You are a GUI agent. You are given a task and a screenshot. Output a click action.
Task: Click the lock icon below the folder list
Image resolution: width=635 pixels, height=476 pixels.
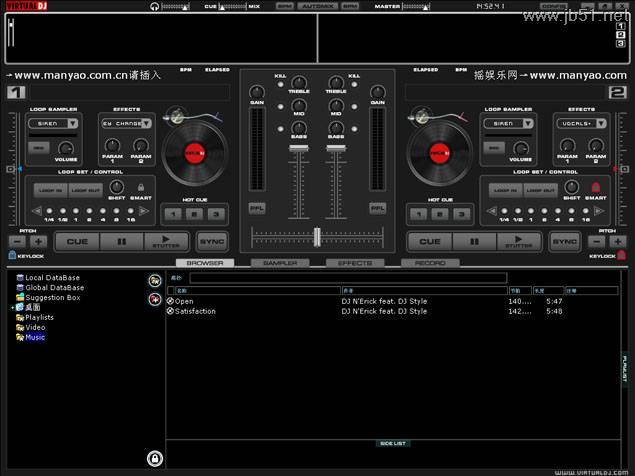pos(155,458)
